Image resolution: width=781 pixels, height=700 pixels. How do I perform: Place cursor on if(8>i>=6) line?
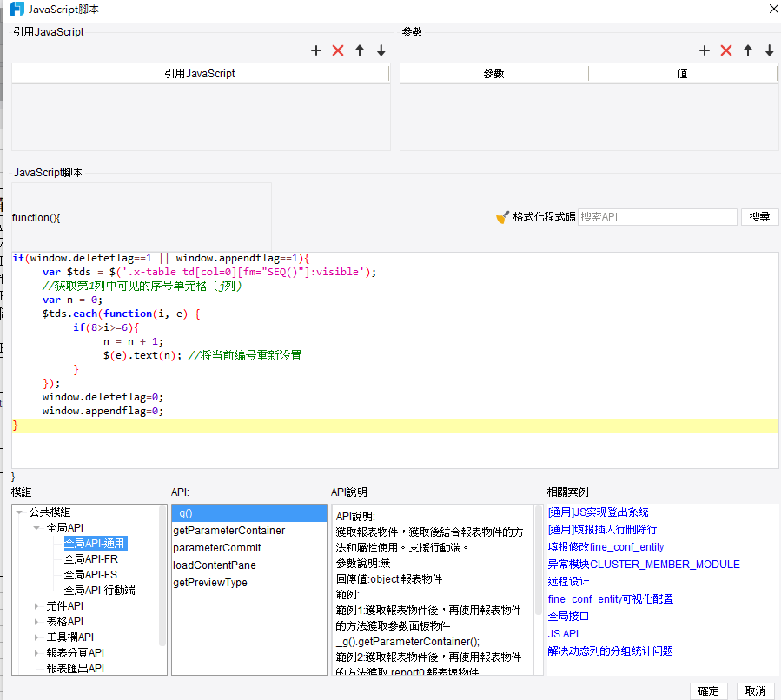[106, 327]
